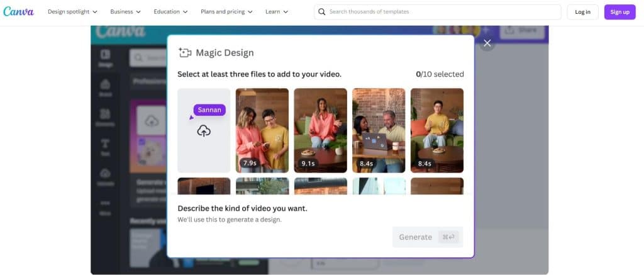Open the Uploads sidebar icon
The width and height of the screenshot is (644, 275).
105,176
